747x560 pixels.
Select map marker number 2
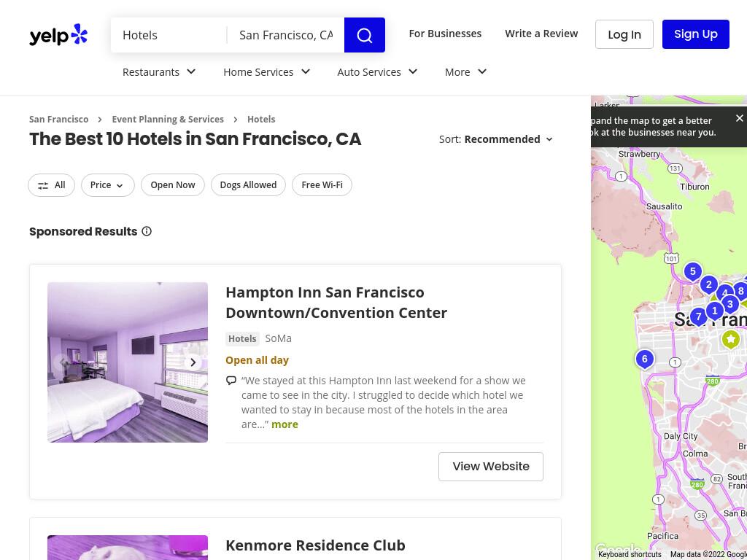tap(708, 285)
